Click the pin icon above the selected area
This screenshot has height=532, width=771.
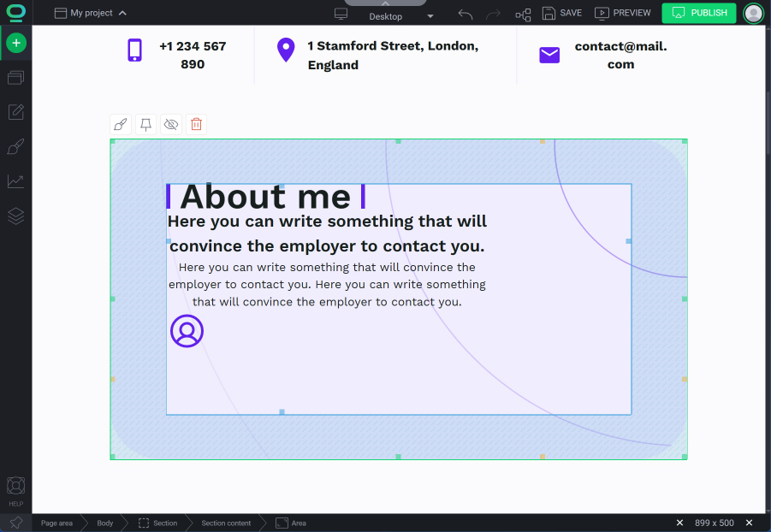click(x=146, y=124)
